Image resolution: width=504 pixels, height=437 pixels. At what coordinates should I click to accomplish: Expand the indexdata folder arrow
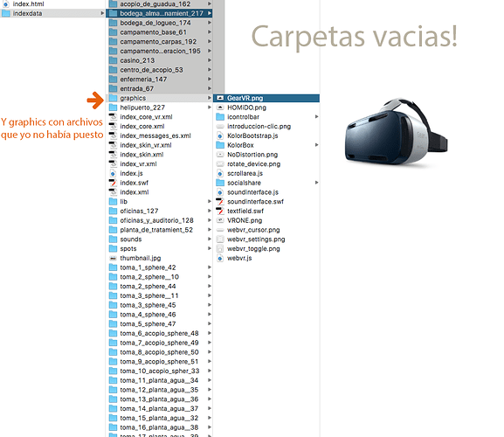click(x=102, y=13)
